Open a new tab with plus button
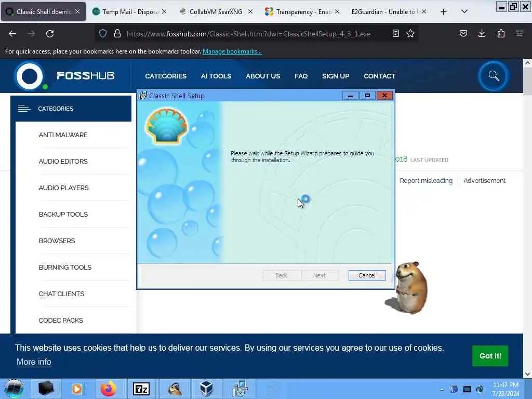The width and height of the screenshot is (532, 399). (444, 12)
